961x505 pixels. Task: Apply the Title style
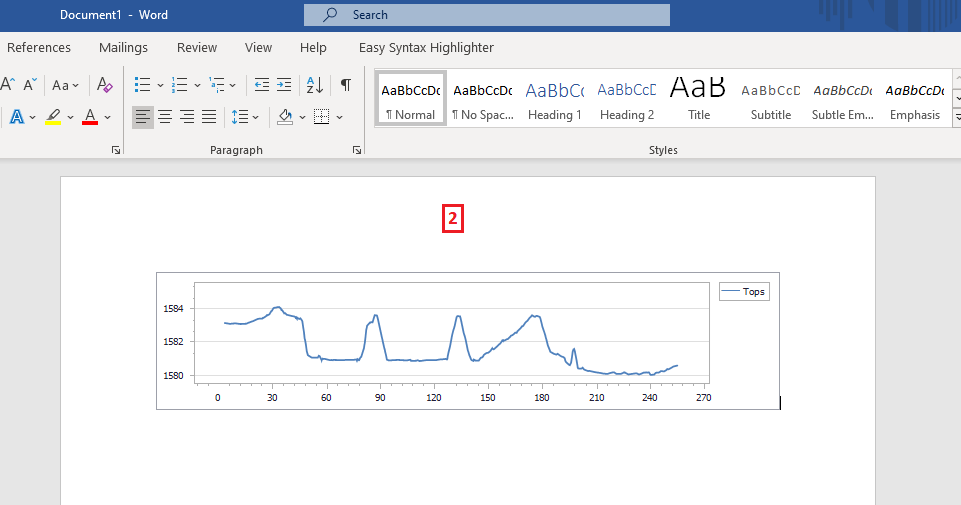699,100
